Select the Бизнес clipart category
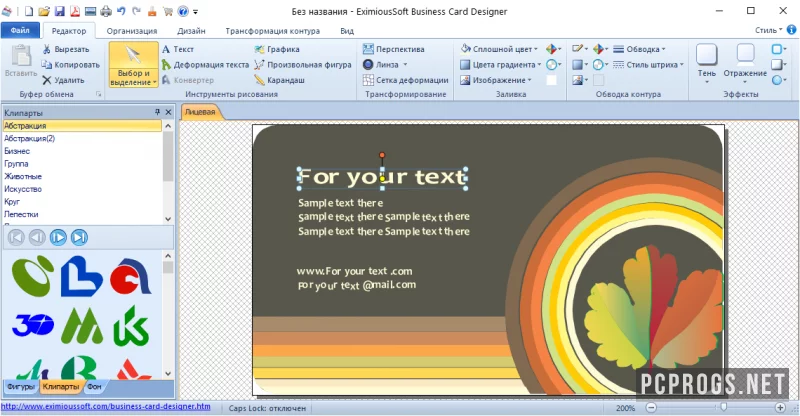The height and width of the screenshot is (416, 800). pos(82,151)
